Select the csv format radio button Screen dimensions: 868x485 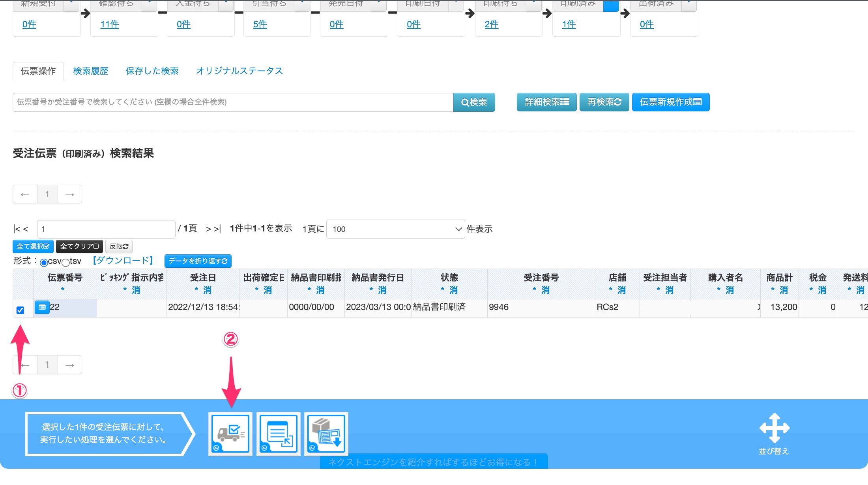click(x=44, y=263)
